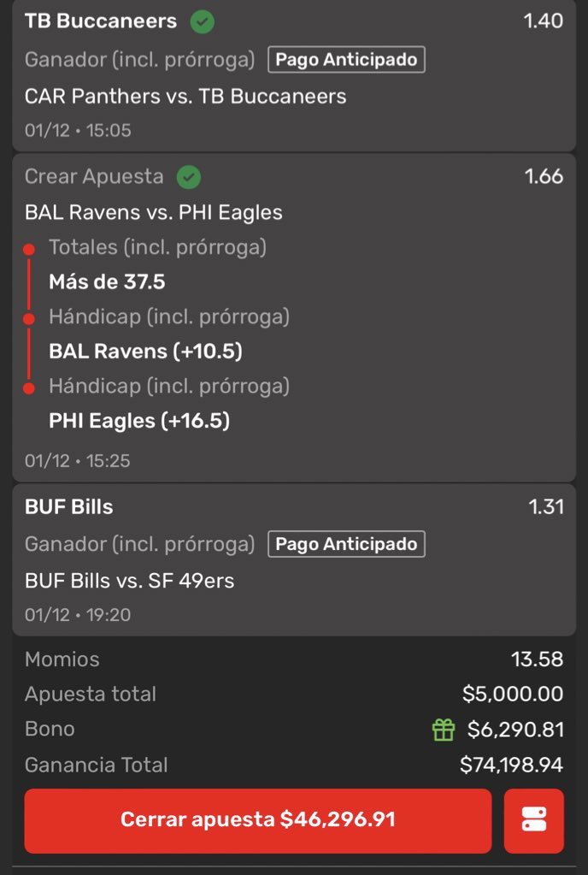This screenshot has height=875, width=588.
Task: Click green checkmark beside TB Buccaneers
Action: click(x=203, y=22)
